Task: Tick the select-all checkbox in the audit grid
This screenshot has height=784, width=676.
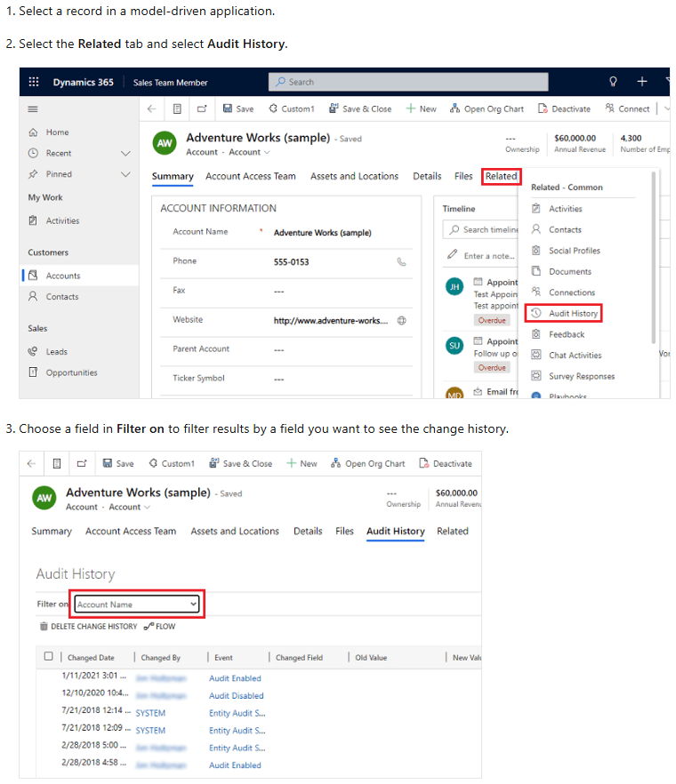Action: click(x=49, y=657)
